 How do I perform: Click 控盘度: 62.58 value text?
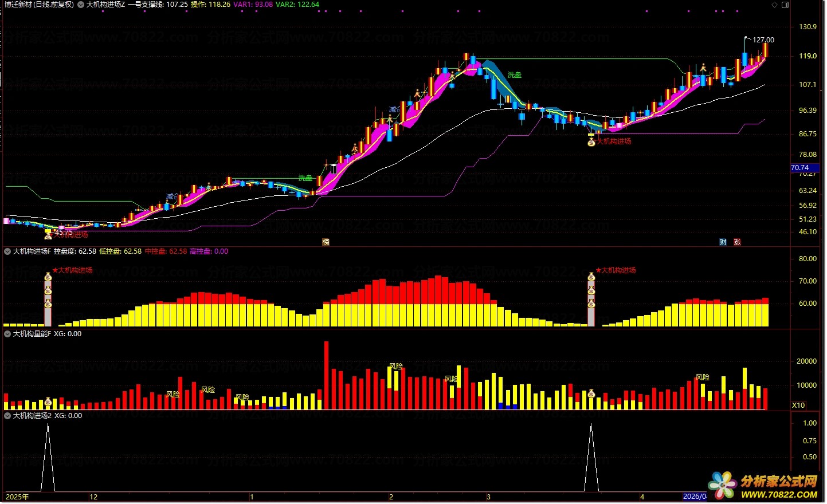point(75,251)
